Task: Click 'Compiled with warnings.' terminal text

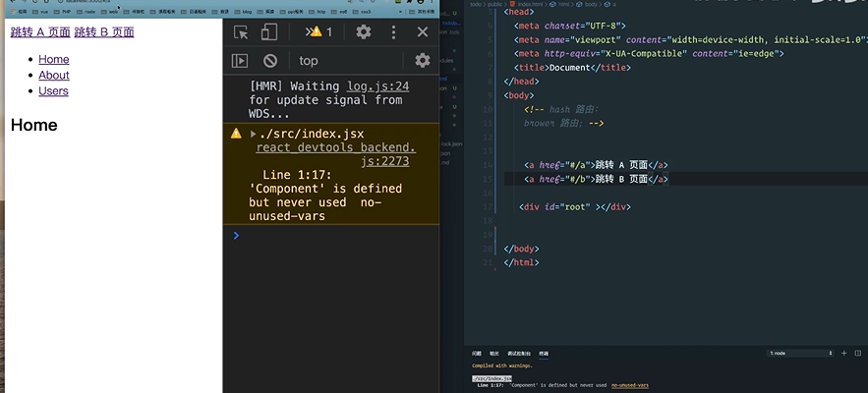Action: 502,365
